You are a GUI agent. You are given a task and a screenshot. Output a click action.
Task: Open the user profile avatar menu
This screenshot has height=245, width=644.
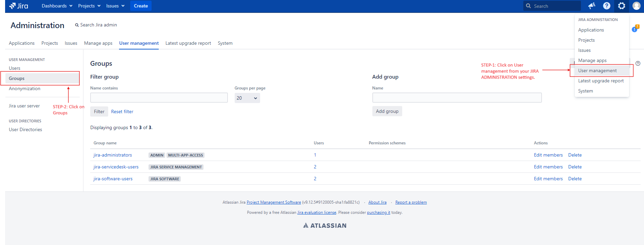(636, 6)
